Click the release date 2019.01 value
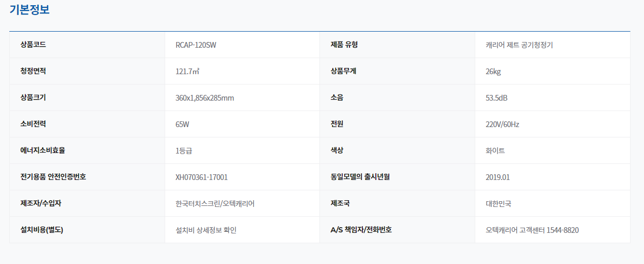This screenshot has height=264, width=644. click(497, 177)
